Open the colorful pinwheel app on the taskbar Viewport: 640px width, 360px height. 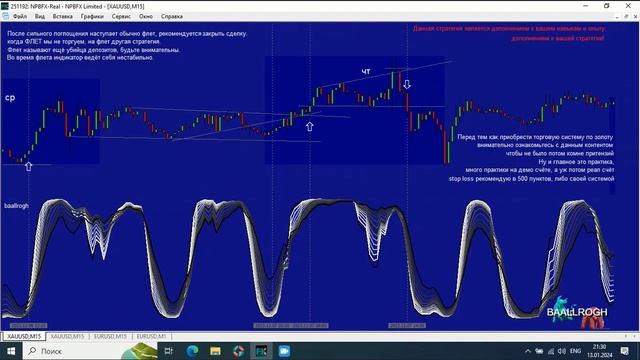point(238,351)
